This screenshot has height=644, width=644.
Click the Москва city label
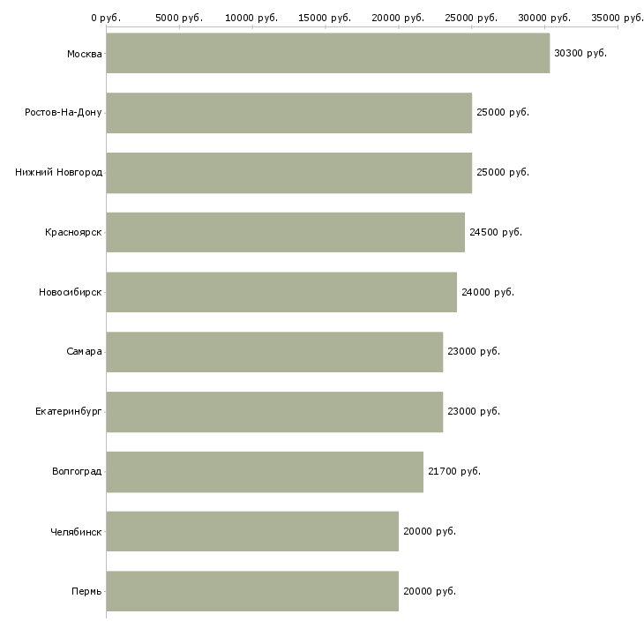[x=84, y=54]
